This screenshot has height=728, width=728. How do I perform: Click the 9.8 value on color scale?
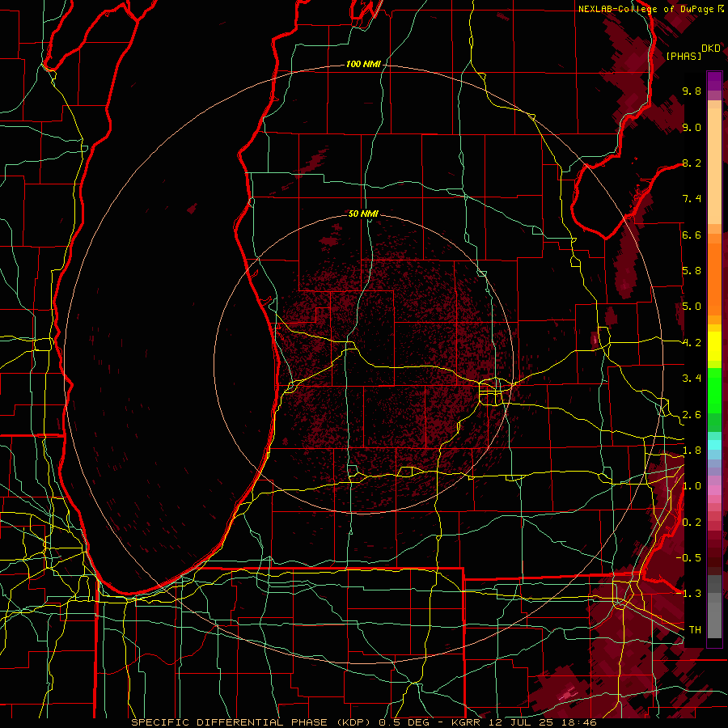(692, 91)
